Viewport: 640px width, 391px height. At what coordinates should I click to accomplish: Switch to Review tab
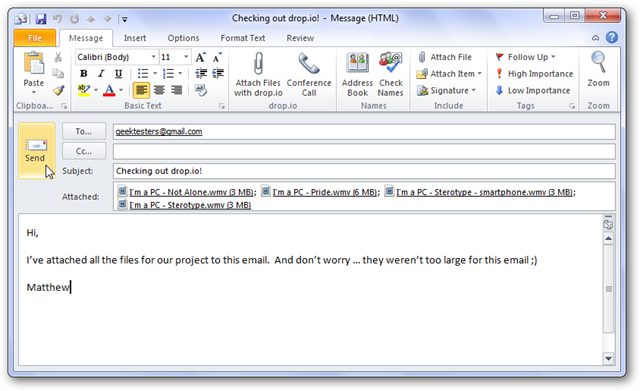[300, 38]
